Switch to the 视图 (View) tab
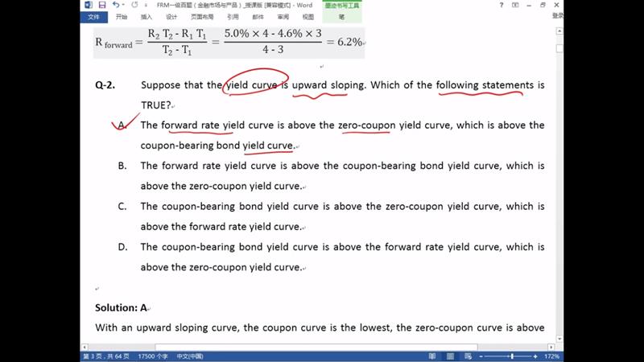Viewport: 644px width, 362px height. 308,17
